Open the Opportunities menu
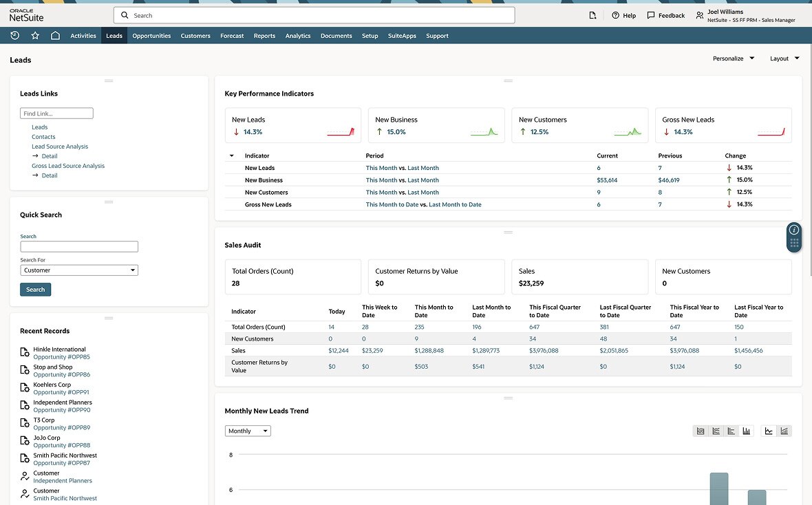The width and height of the screenshot is (812, 505). point(151,36)
